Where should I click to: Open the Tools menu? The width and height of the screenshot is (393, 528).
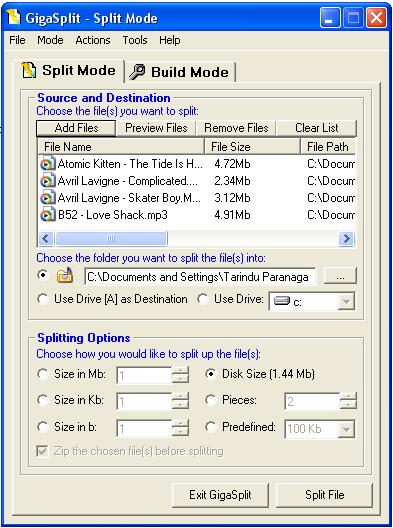pos(135,40)
